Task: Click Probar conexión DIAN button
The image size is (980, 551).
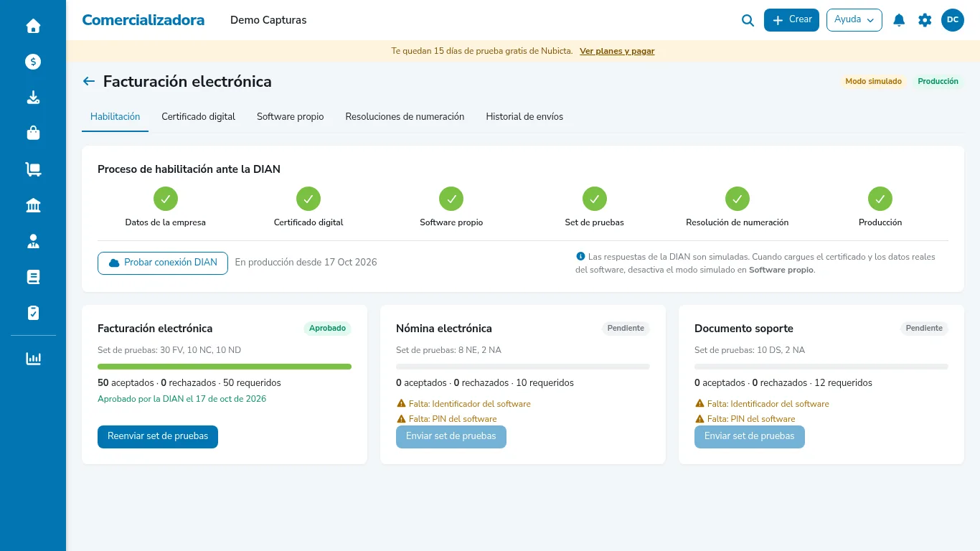Action: click(163, 263)
